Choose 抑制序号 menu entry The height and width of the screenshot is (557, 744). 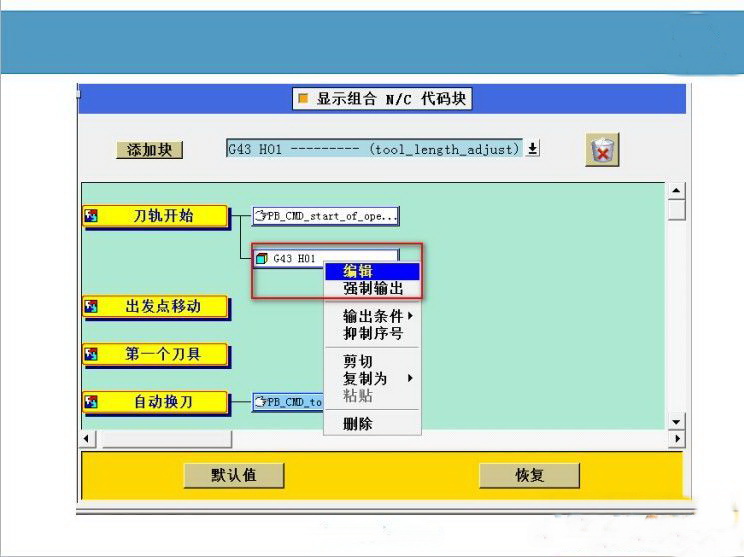[371, 333]
